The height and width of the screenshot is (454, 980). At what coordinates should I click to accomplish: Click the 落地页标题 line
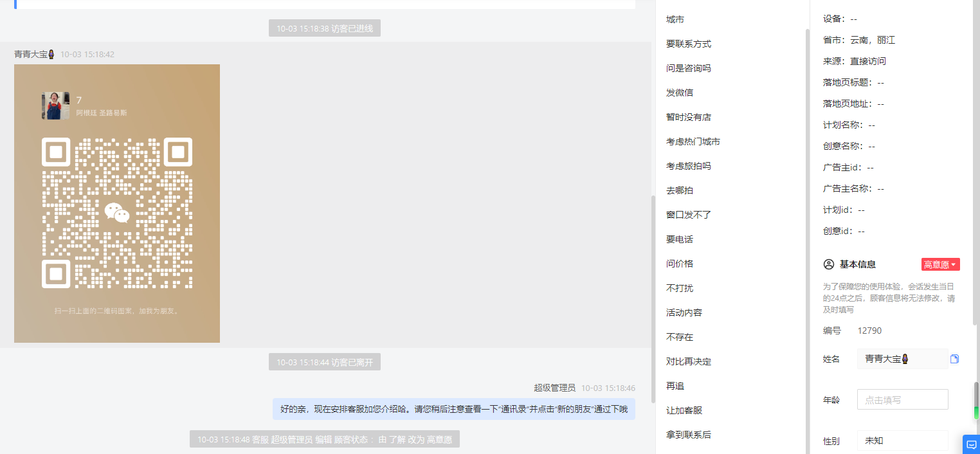853,82
